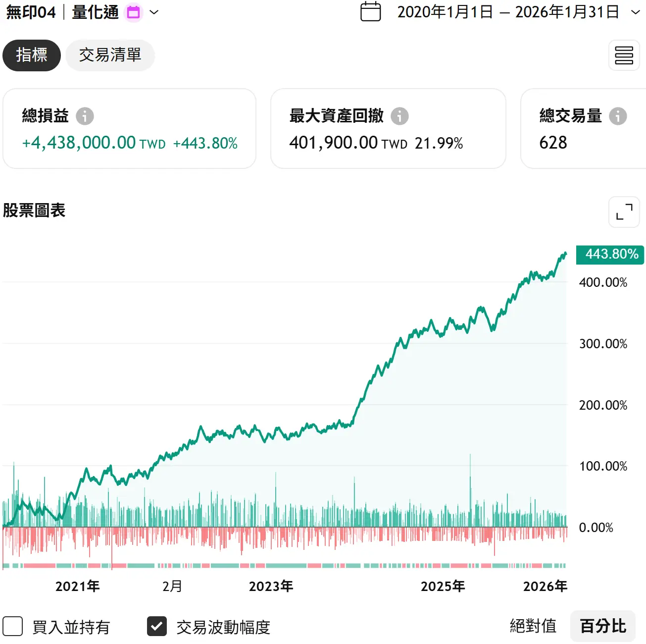Viewport: 646px width, 644px height.
Task: Open the 交易清單 tab
Action: click(110, 55)
